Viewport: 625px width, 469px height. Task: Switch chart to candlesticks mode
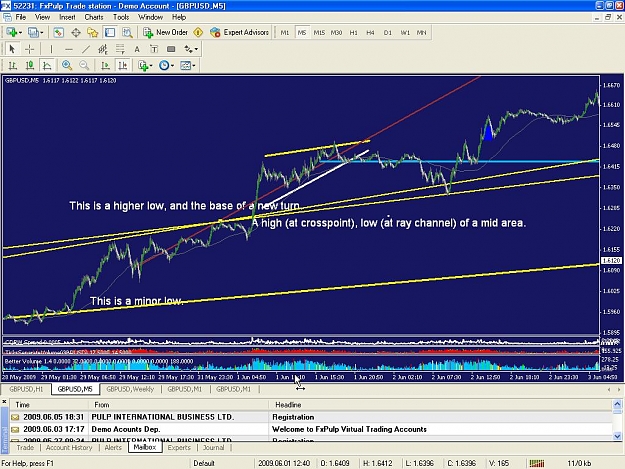30,65
